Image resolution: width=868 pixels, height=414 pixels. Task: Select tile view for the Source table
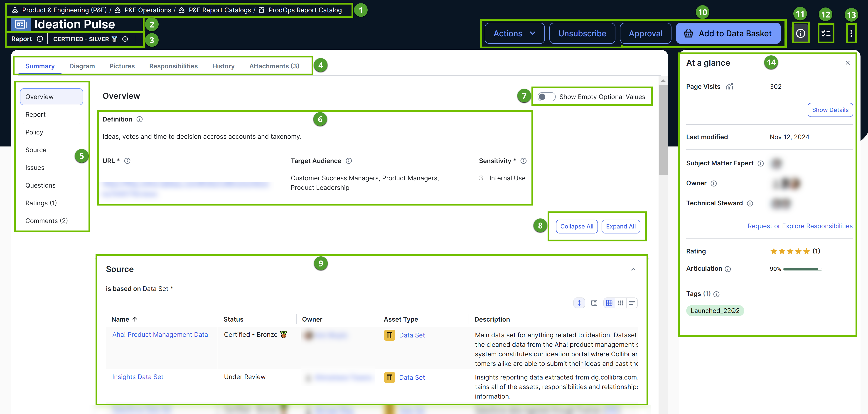[621, 303]
